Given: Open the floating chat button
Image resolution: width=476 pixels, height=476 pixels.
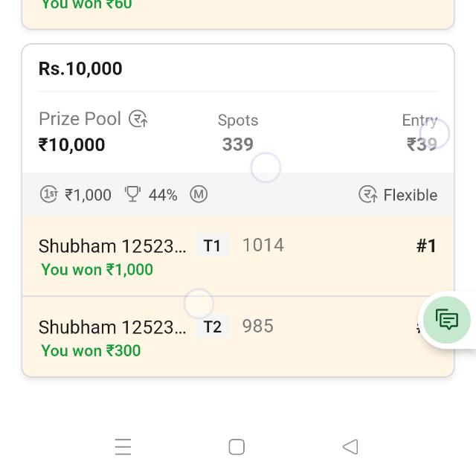Looking at the screenshot, I should (447, 320).
